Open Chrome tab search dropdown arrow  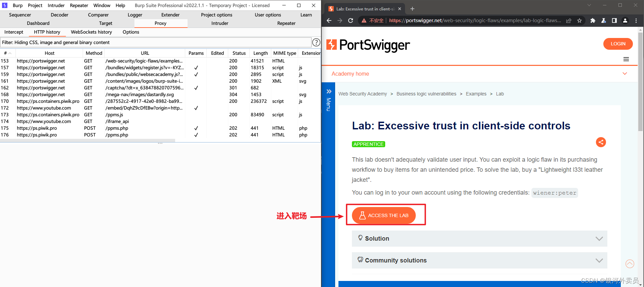pos(589,5)
